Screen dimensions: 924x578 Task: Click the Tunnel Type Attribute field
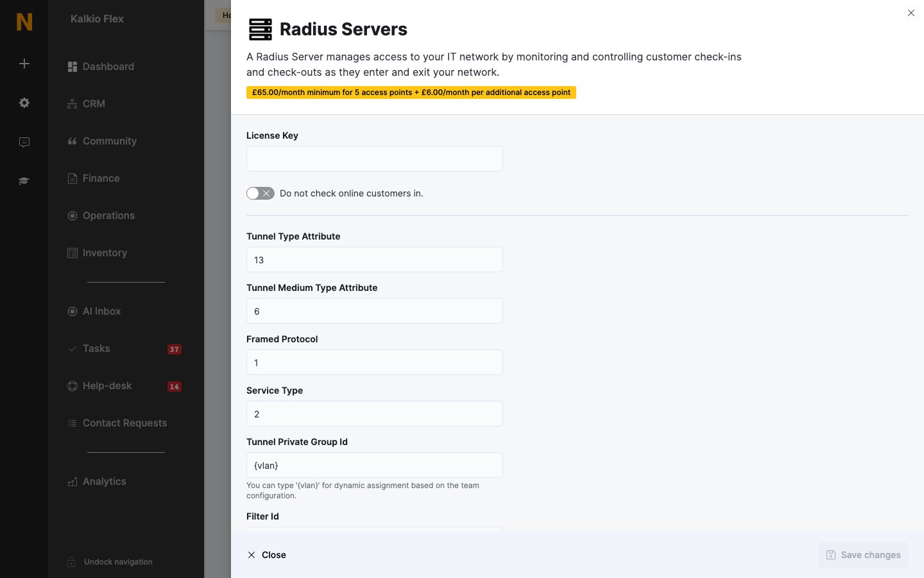pos(375,259)
